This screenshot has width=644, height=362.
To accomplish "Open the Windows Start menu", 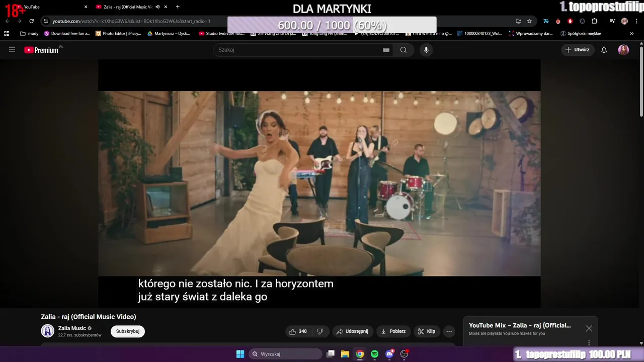I will pos(240,354).
